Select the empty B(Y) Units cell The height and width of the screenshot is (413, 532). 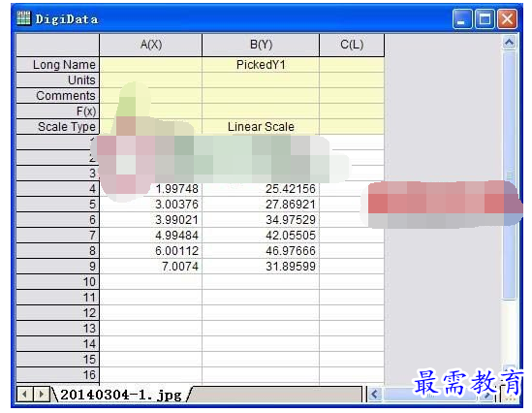261,80
